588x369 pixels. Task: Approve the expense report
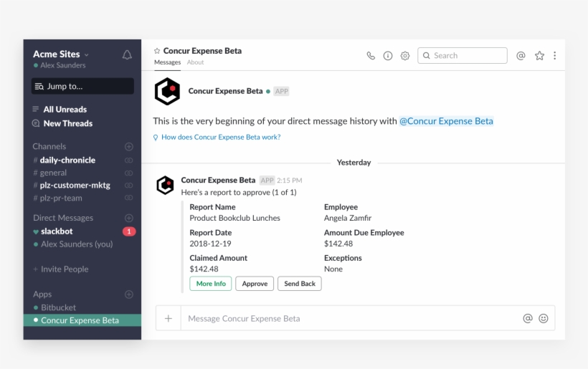[255, 284]
